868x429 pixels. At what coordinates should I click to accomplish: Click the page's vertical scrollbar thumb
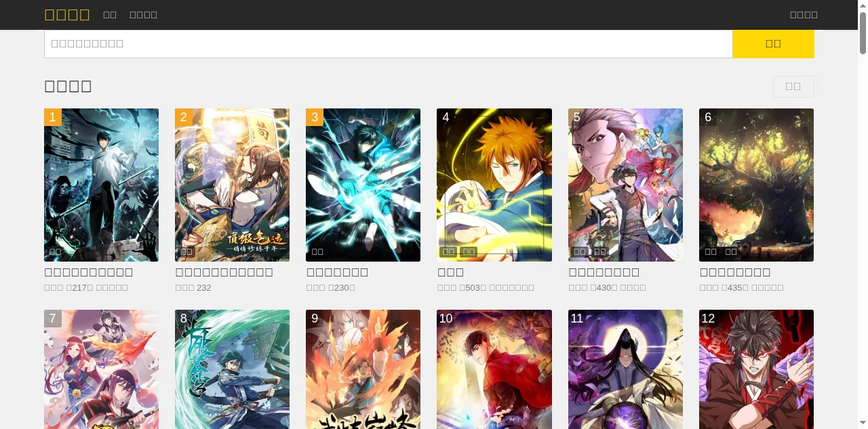(863, 33)
